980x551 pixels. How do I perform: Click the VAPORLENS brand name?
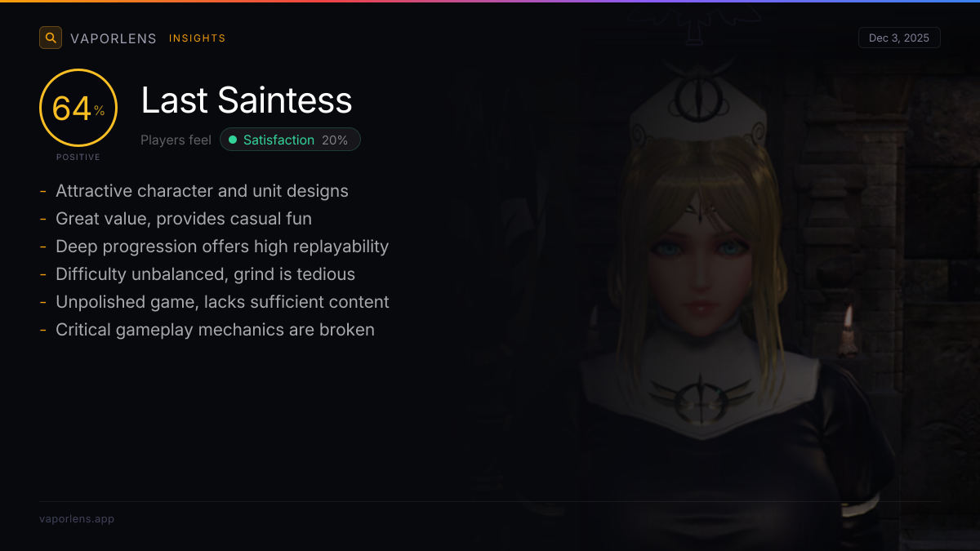(x=114, y=38)
